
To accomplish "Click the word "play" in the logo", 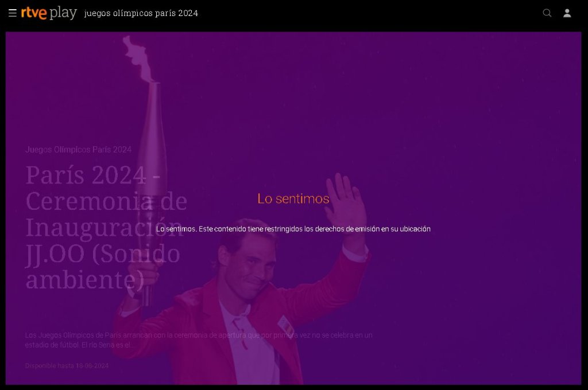I will 63,13.
